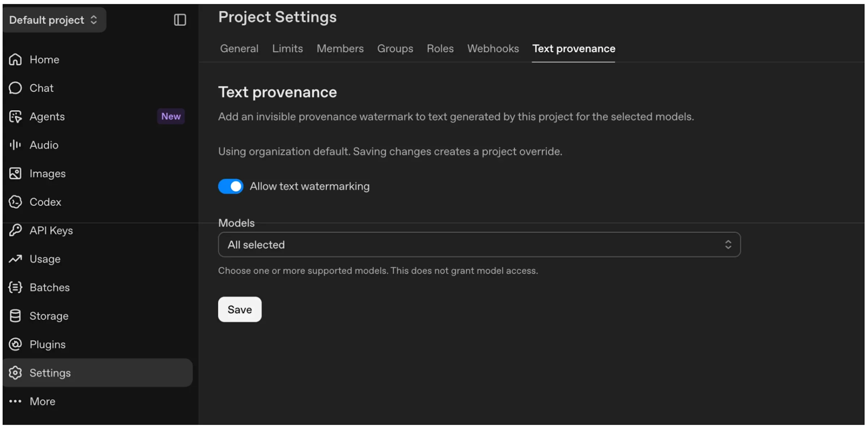The width and height of the screenshot is (868, 430).
Task: Click the Audio waveform icon
Action: (15, 145)
